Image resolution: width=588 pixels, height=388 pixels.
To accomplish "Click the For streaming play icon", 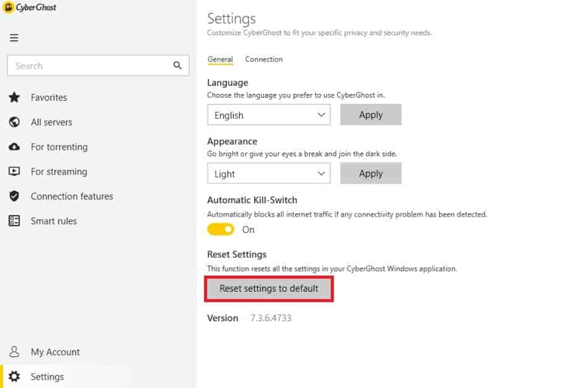I will tap(14, 171).
